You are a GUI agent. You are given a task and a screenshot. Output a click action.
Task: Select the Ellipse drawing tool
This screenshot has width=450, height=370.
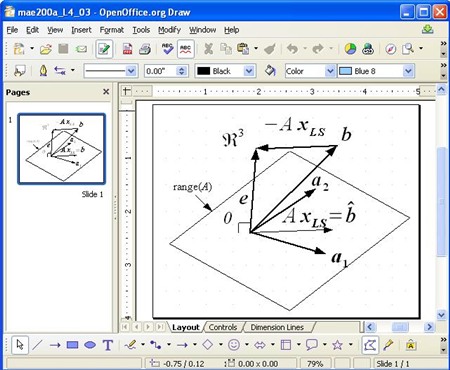click(90, 345)
